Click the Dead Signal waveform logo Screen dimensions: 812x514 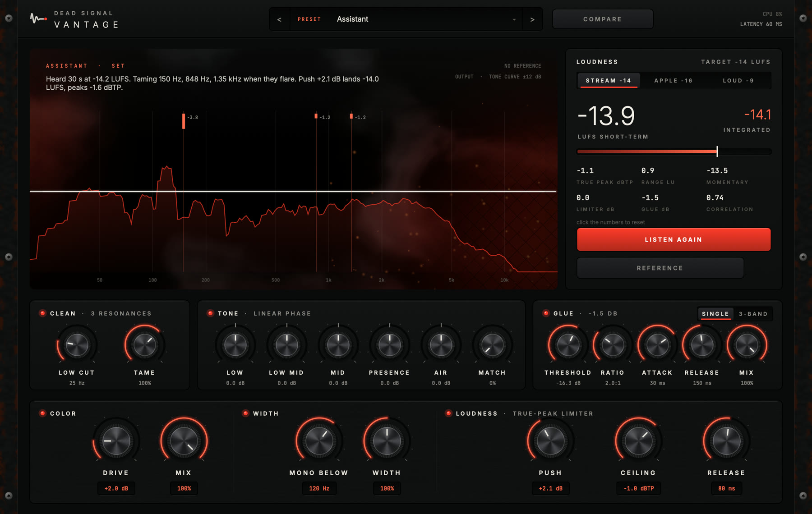click(38, 18)
